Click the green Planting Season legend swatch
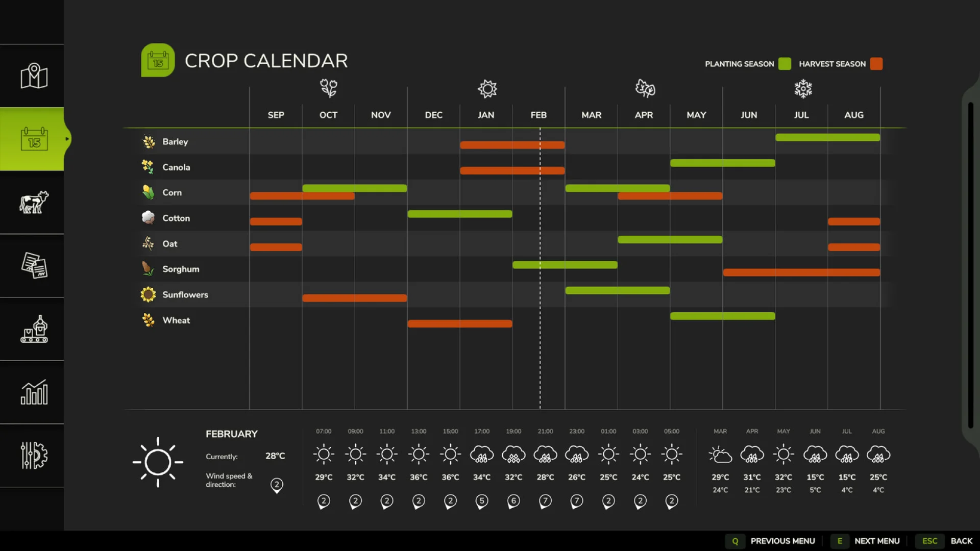This screenshot has height=551, width=980. [785, 64]
